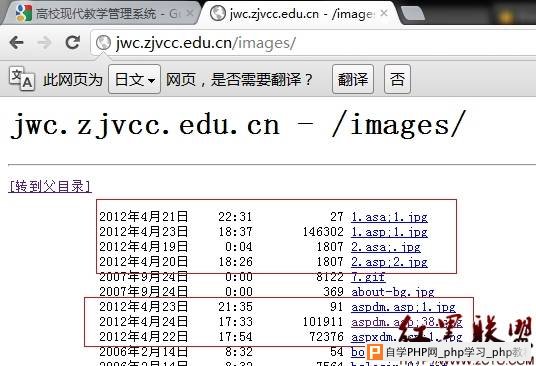Open the 1.asp;1.jpg file link
The width and height of the screenshot is (536, 366).
[389, 232]
